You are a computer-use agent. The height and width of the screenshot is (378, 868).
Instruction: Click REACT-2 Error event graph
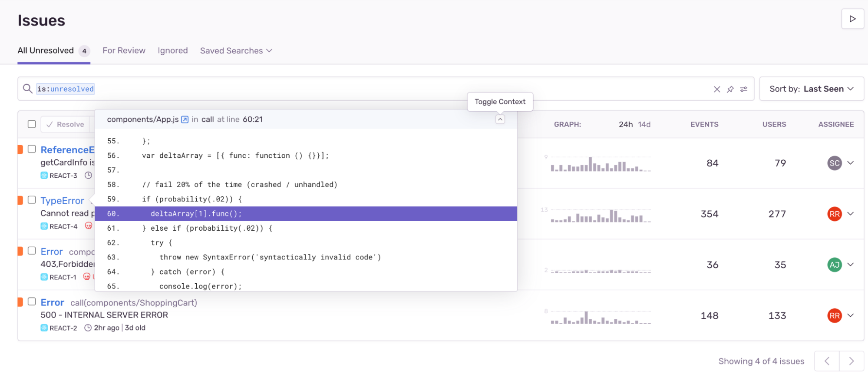[601, 317]
